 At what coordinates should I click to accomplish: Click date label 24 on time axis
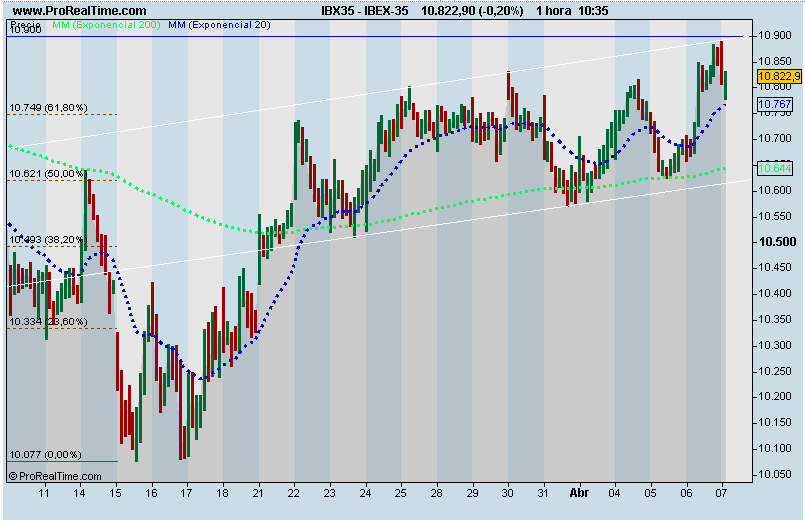365,493
